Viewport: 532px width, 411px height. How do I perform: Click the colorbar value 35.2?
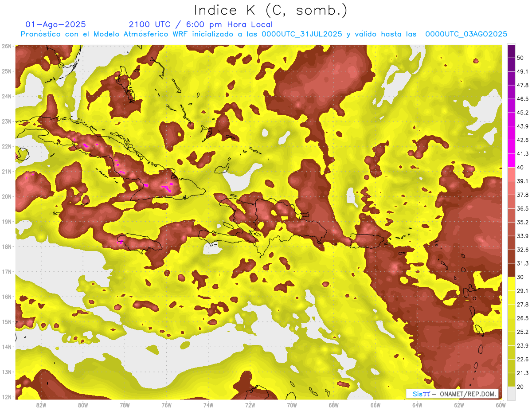tap(523, 222)
